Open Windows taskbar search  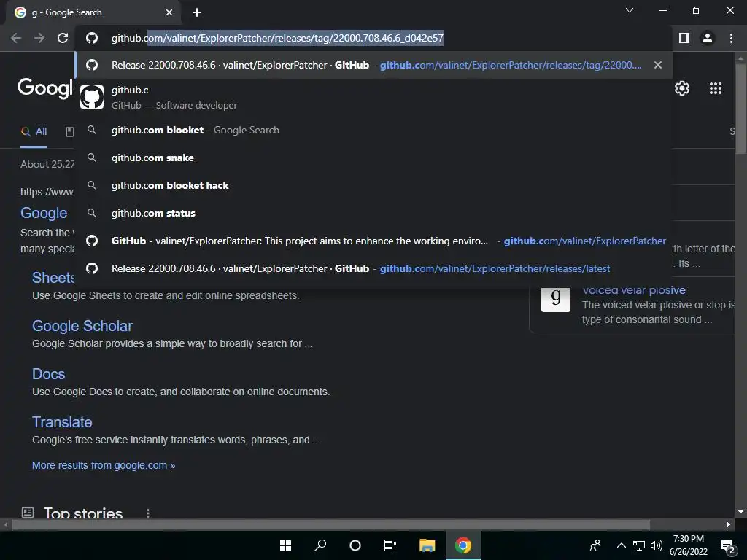pos(320,545)
